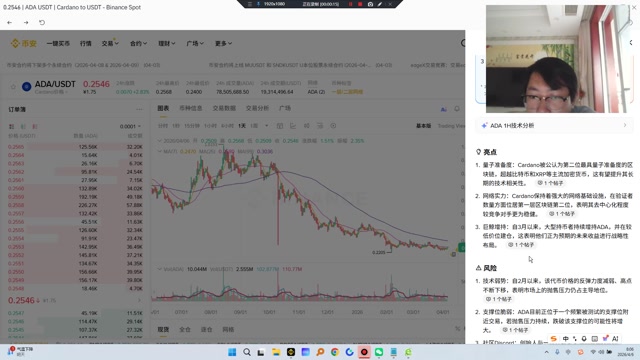
Task: Open the technical indicators icon in chart toolbar
Action: coord(293,126)
